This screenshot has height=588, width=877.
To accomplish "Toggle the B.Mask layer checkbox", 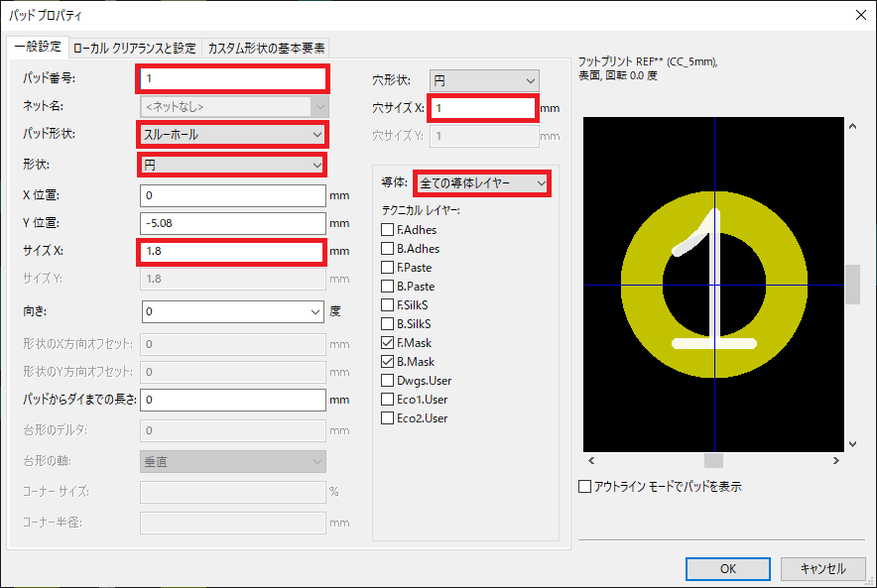I will pyautogui.click(x=388, y=362).
